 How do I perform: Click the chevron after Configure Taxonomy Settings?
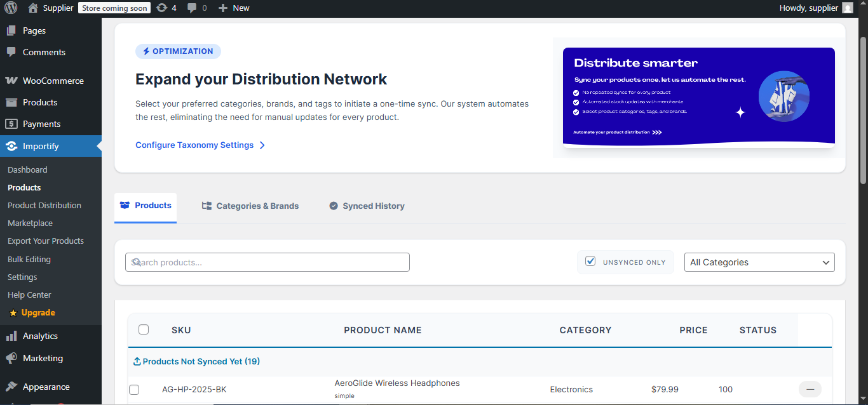tap(262, 145)
